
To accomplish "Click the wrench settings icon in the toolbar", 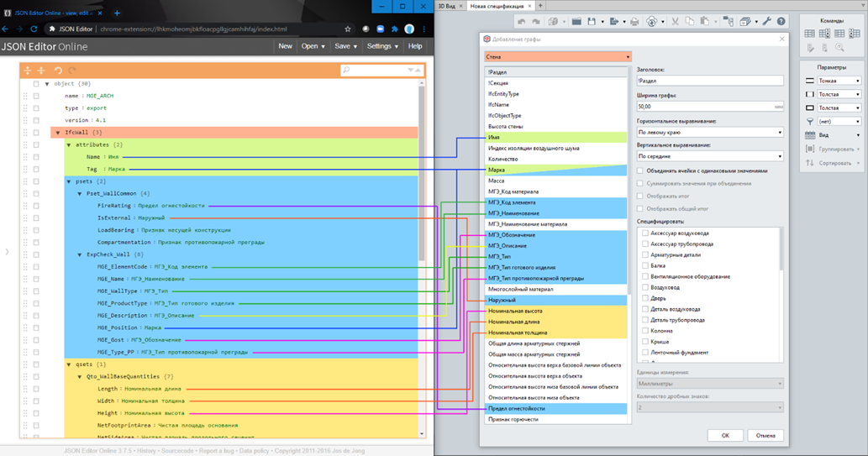I will point(766,22).
